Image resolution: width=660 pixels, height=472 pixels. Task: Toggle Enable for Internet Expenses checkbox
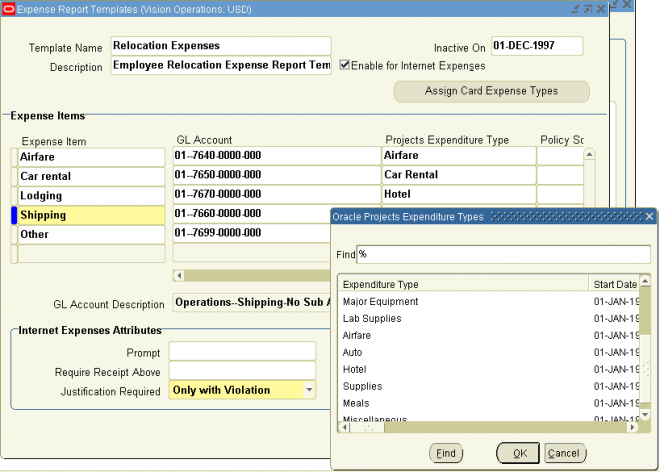[x=344, y=65]
